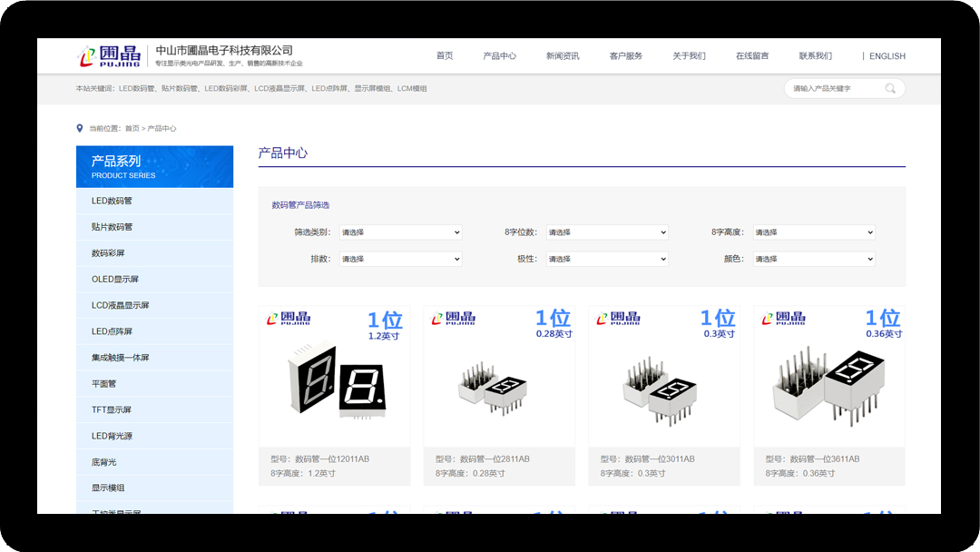Expand the 8字位数 dropdown
This screenshot has width=980, height=552.
tap(607, 232)
